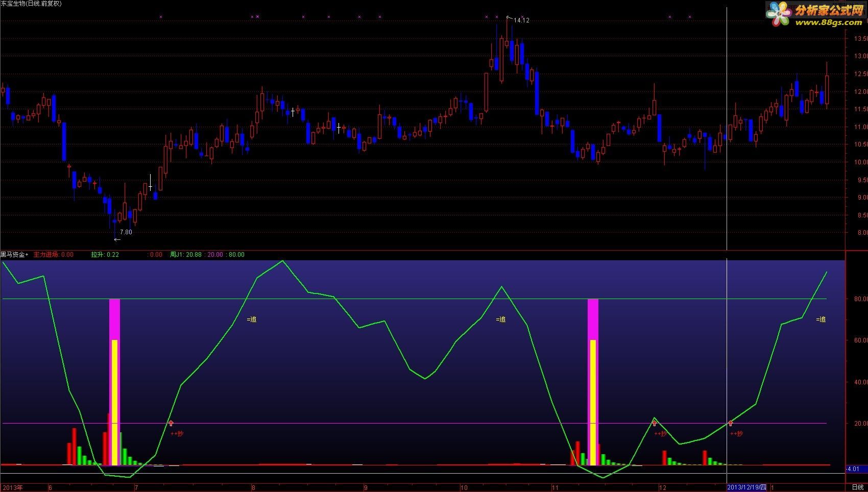Select the arrow marker beside the 7.80 low
Screen dimensions: 868x492
117,239
